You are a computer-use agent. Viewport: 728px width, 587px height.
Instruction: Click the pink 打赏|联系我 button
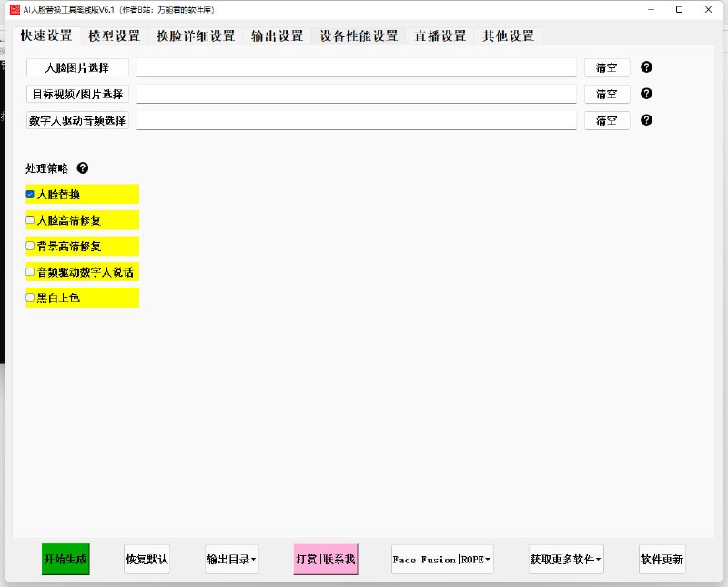[326, 560]
